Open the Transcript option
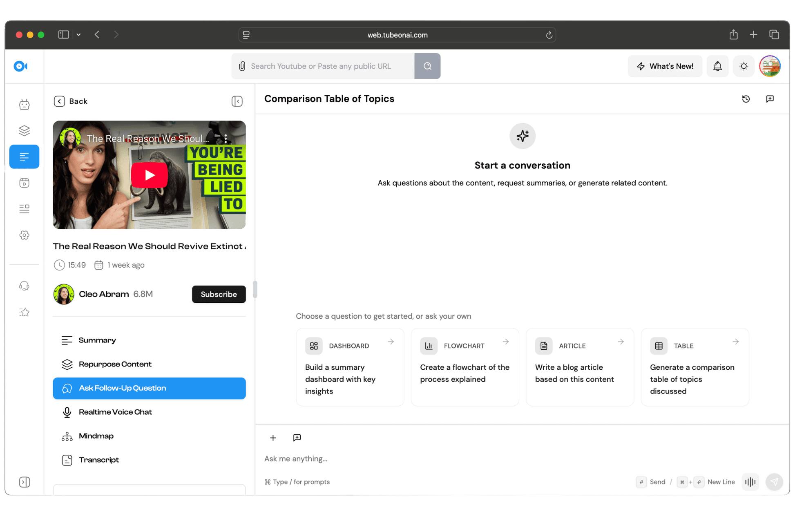 tap(149, 460)
